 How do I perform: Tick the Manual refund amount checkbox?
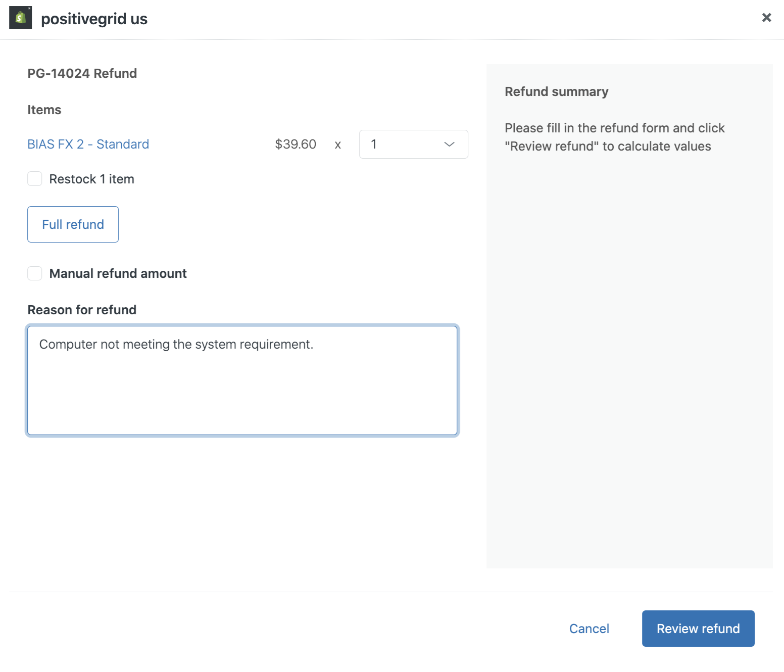click(x=34, y=273)
